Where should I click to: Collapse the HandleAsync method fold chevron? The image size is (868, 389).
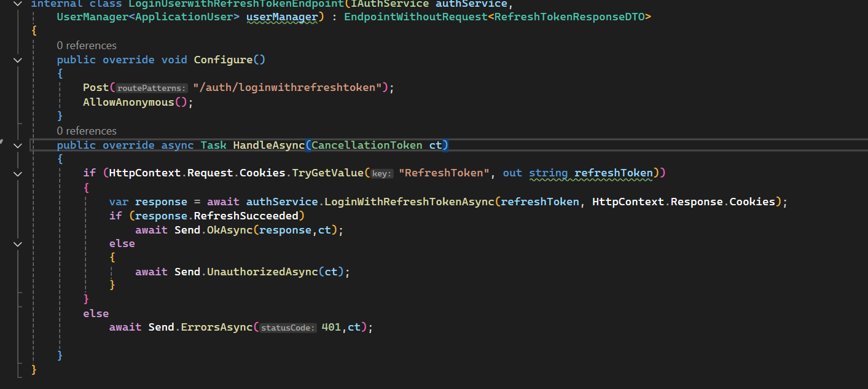pos(17,146)
